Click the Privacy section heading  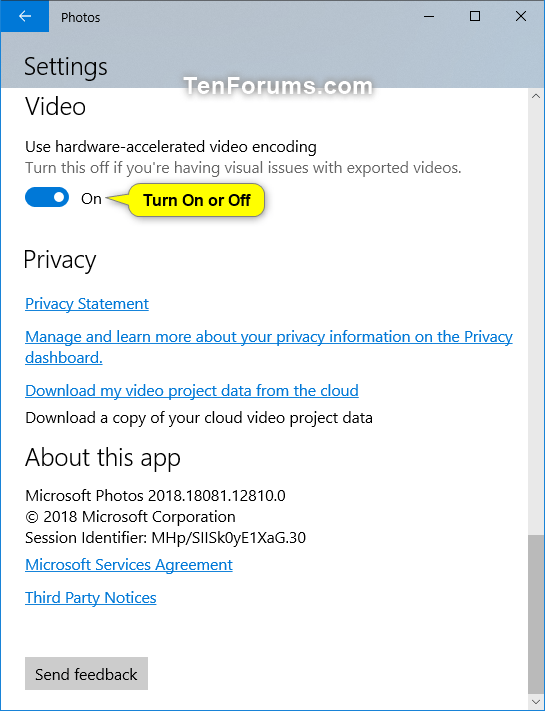[60, 261]
